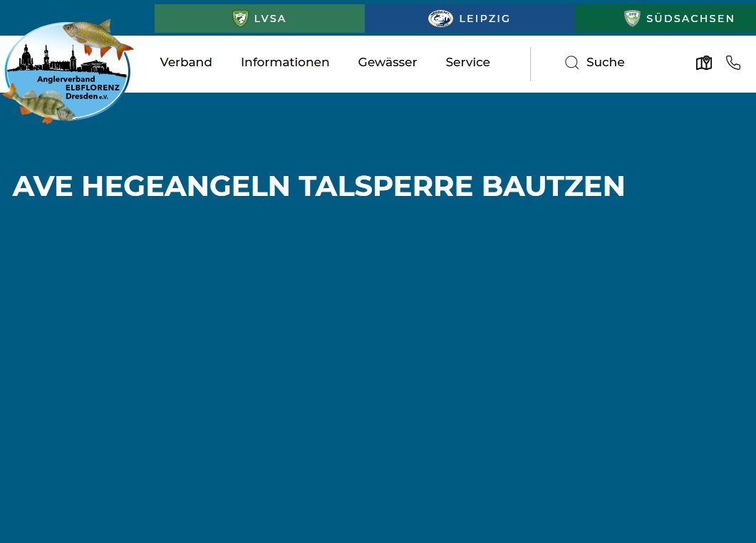Click into the Suche search field
Image resolution: width=756 pixels, height=543 pixels.
coord(606,63)
